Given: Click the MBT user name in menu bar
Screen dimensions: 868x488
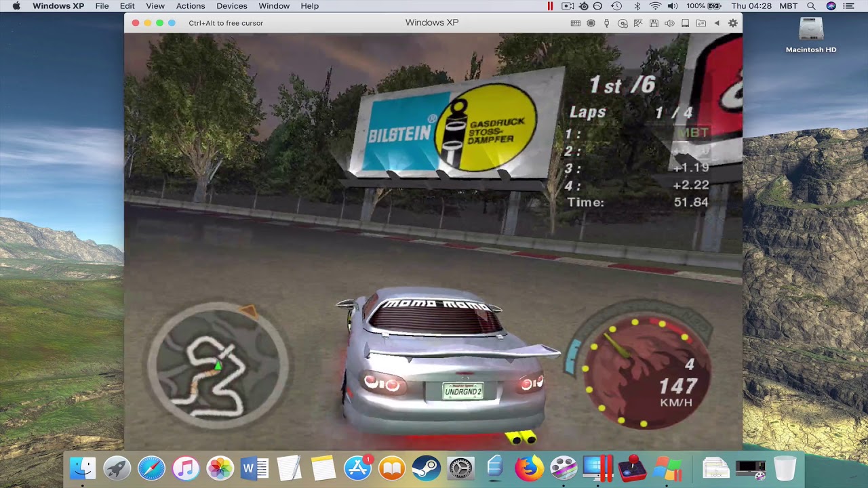Looking at the screenshot, I should point(789,6).
